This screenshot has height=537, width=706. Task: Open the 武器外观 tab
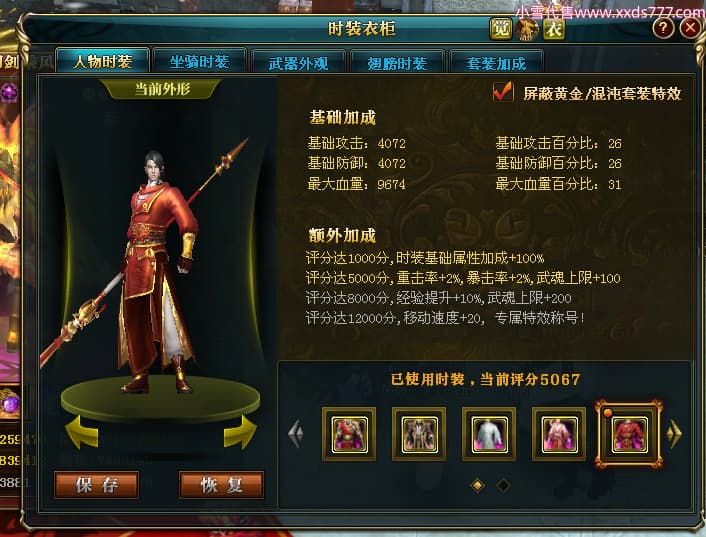pos(298,63)
